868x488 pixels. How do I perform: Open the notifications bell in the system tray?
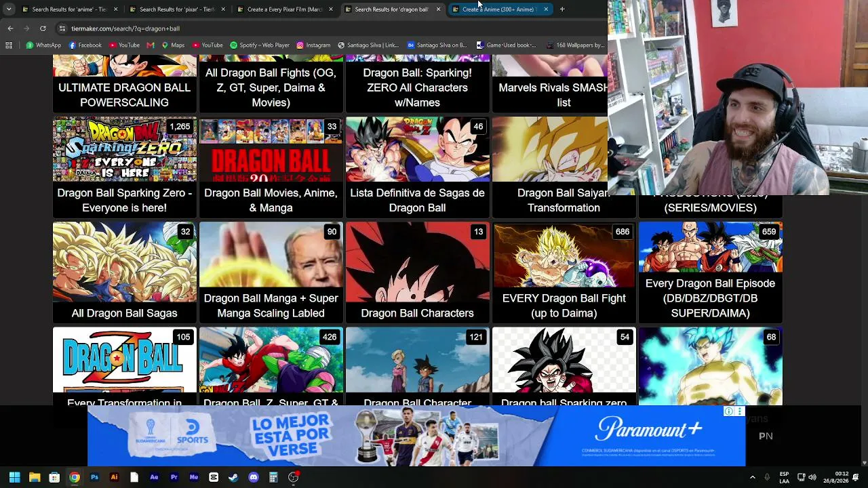(x=857, y=477)
